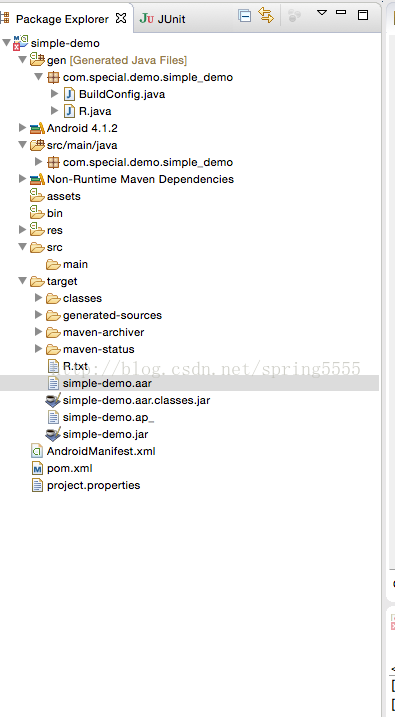Select the Package Explorer tab
395x717 pixels.
point(62,19)
